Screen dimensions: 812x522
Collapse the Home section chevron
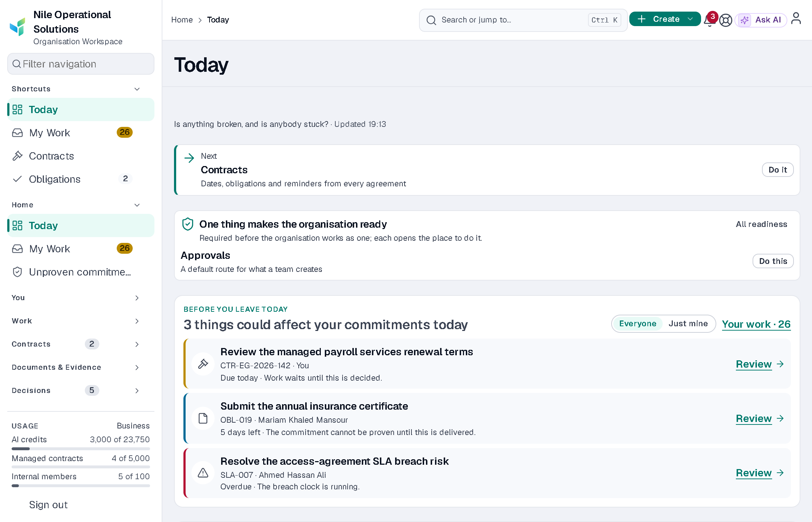coord(137,205)
